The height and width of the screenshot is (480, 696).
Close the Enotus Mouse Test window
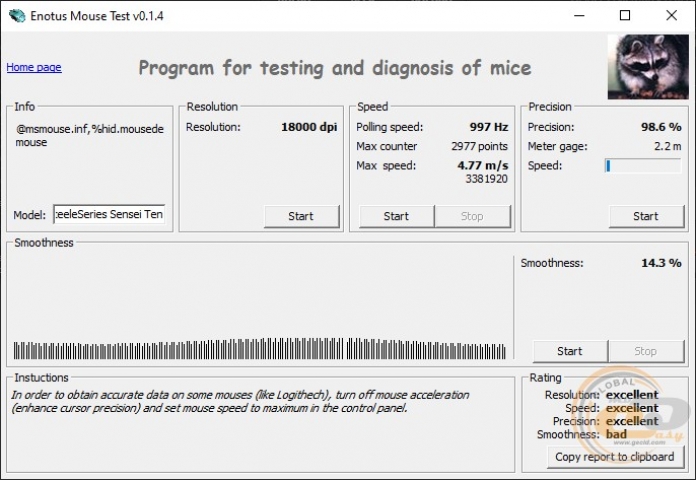[x=672, y=16]
